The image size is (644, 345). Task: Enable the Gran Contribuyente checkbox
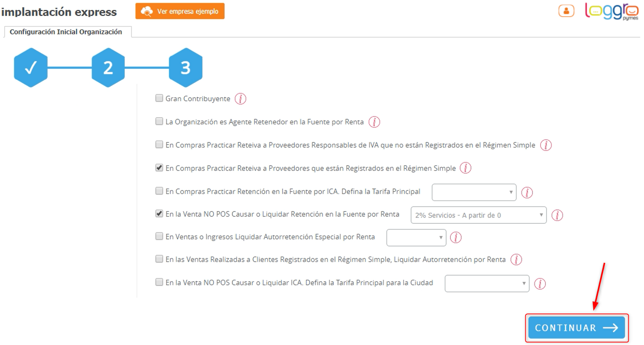159,98
